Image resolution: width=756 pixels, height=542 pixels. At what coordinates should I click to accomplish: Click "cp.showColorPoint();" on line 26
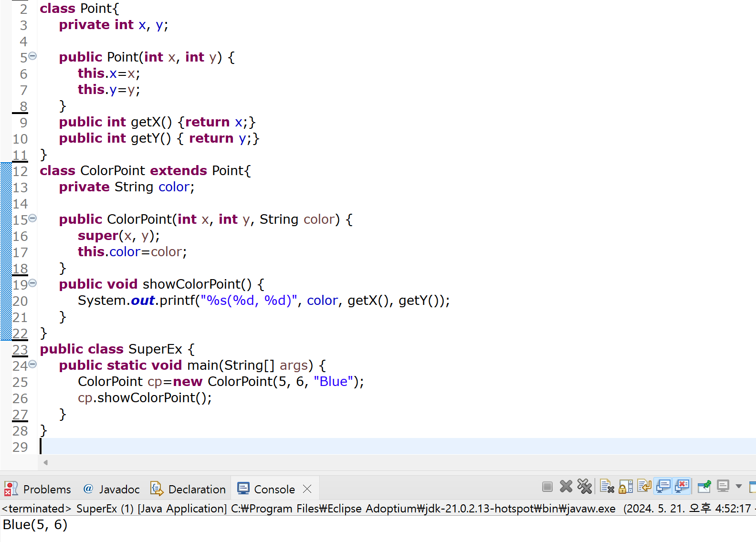[145, 398]
